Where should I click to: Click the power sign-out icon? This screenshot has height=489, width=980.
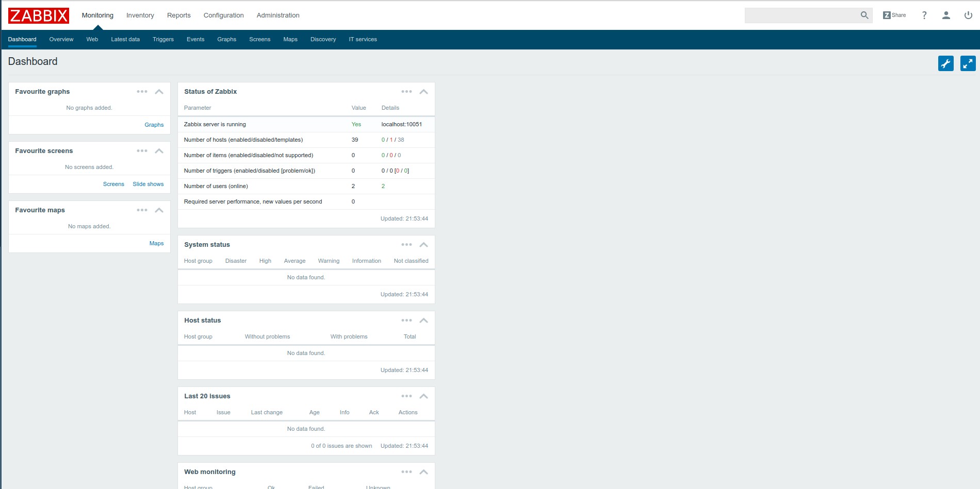click(x=968, y=15)
